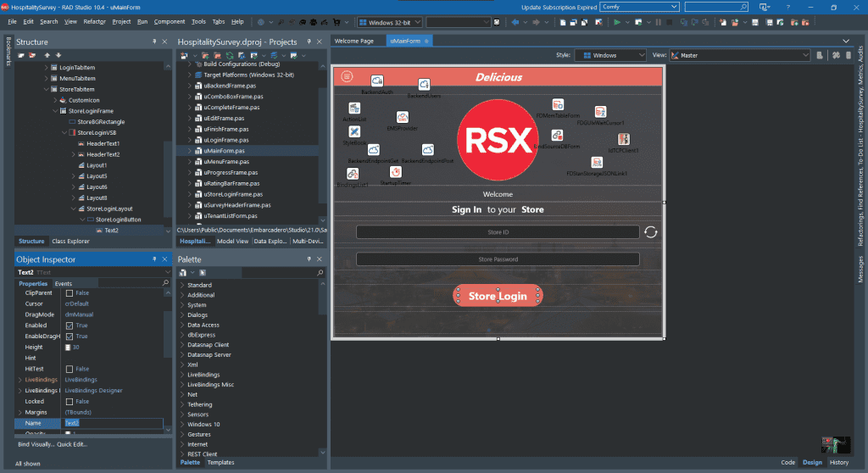
Task: Switch to the Class Explorer tab
Action: point(71,242)
